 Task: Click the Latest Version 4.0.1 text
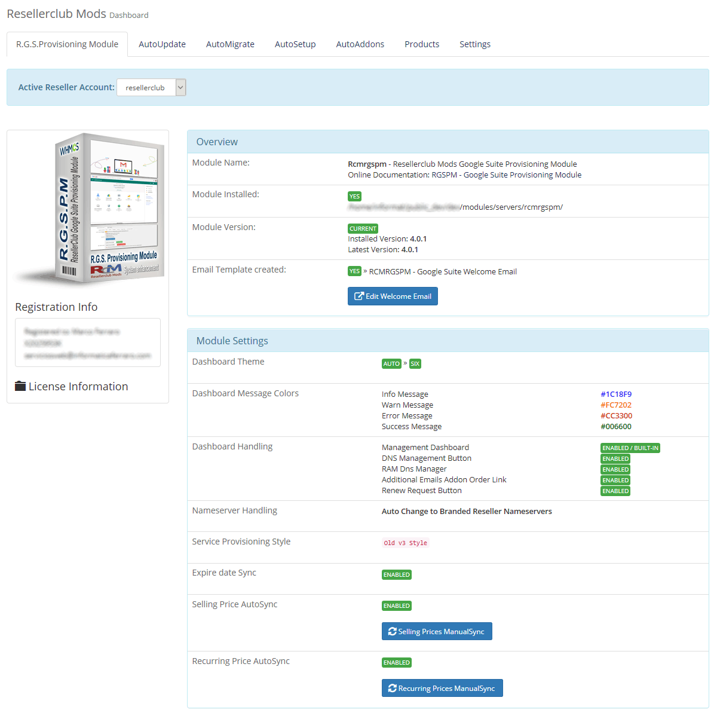click(x=383, y=250)
